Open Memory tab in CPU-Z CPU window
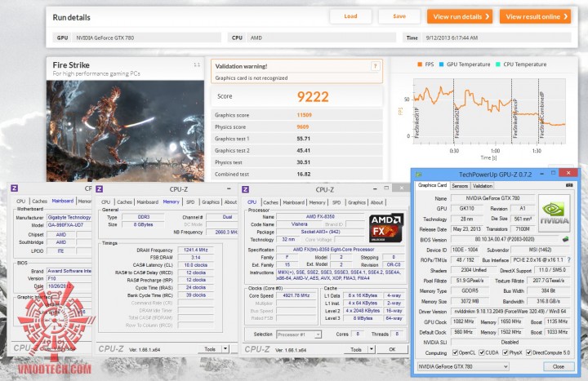The image size is (588, 381). pyautogui.click(x=317, y=202)
